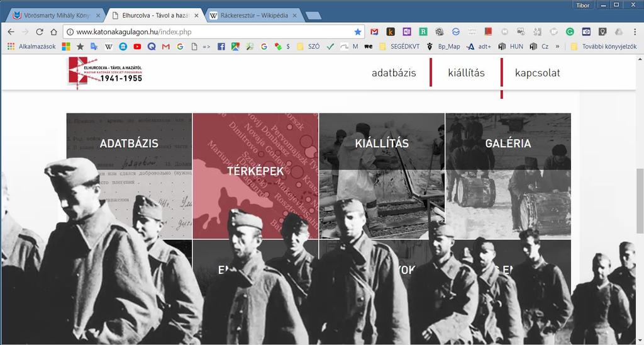The height and width of the screenshot is (345, 644).
Task: Click the lightbulb extension icon
Action: 602,31
